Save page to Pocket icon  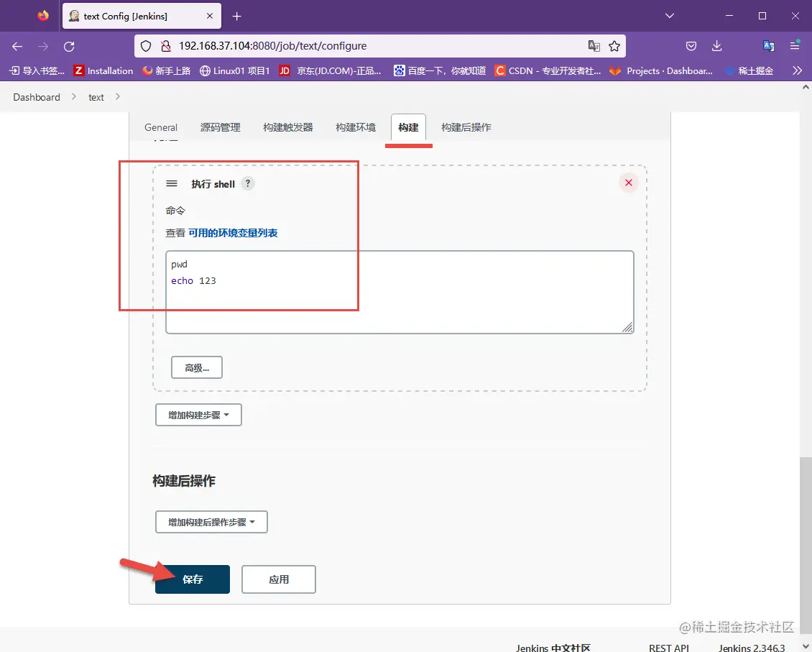coord(691,45)
